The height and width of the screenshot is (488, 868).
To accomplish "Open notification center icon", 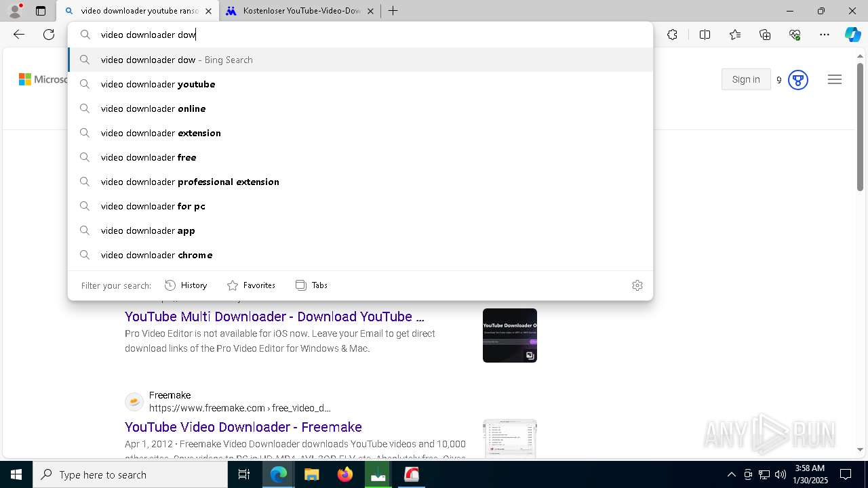I will 846,474.
